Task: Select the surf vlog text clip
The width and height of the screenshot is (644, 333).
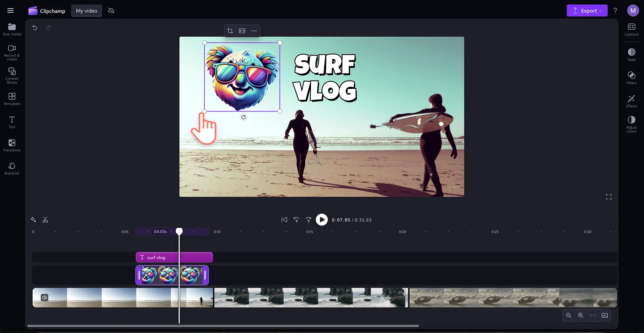Action: [174, 257]
